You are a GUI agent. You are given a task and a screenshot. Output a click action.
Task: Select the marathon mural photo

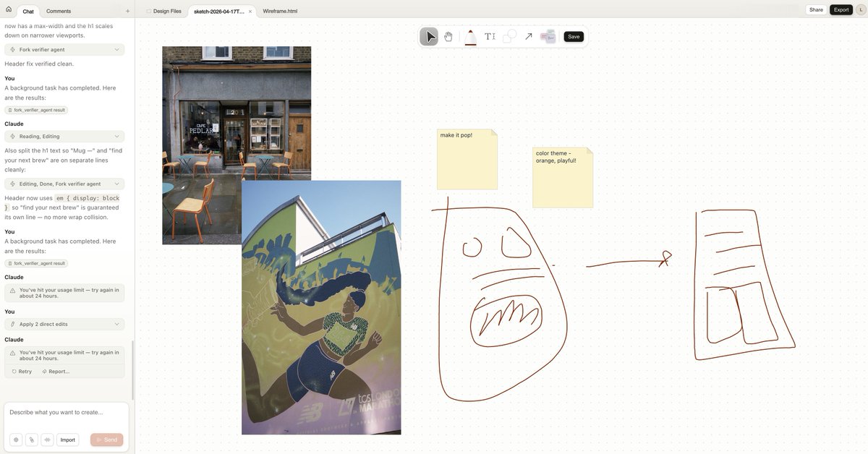pyautogui.click(x=321, y=307)
